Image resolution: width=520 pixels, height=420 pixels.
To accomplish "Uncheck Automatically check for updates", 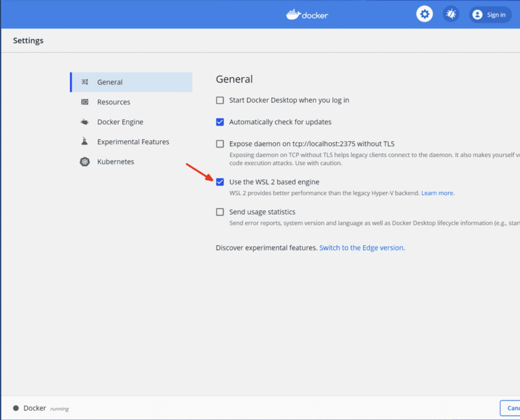I will click(x=220, y=122).
